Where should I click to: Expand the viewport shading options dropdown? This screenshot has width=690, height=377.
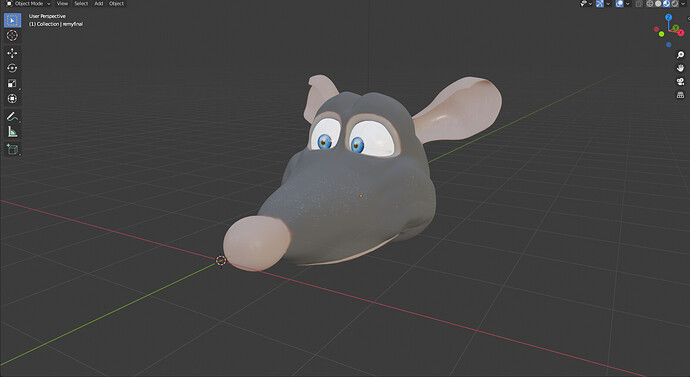point(683,4)
